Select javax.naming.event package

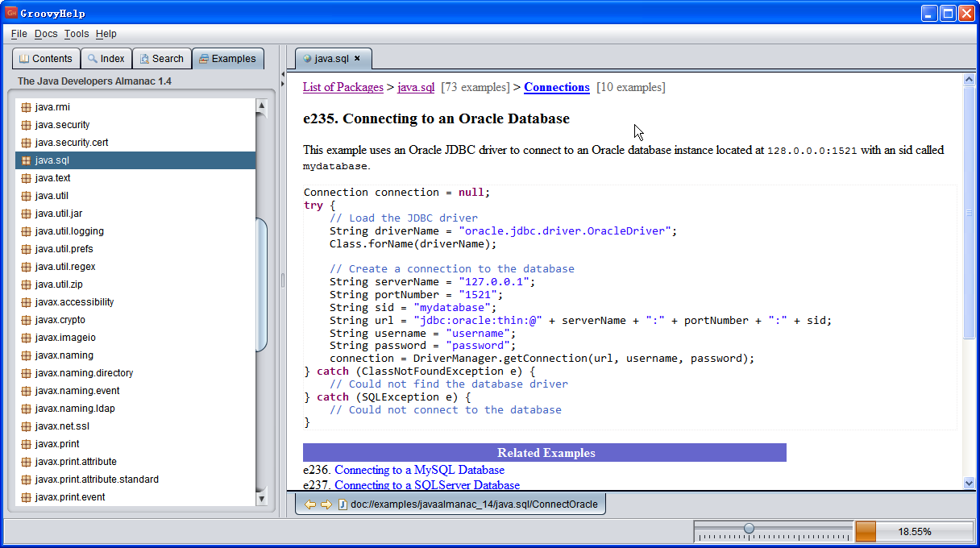point(135,391)
